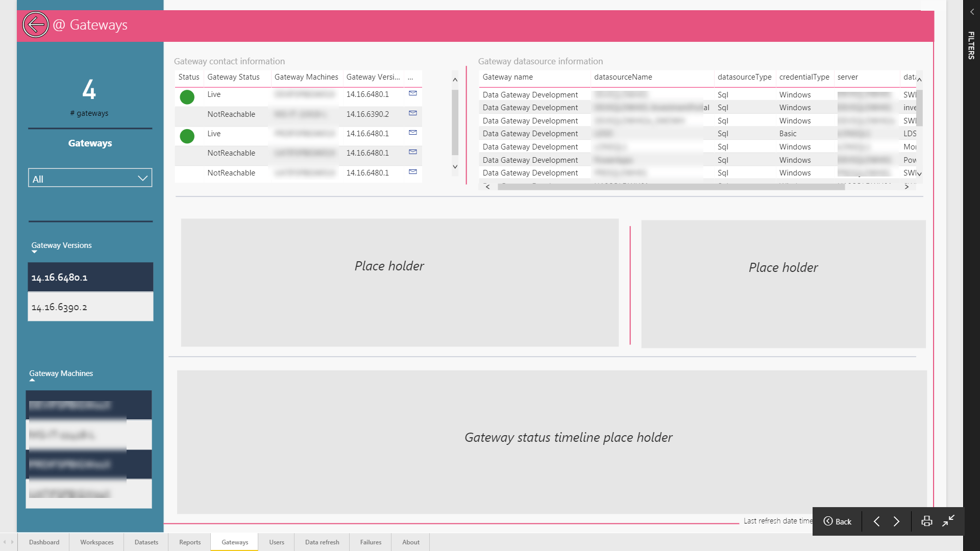980x551 pixels.
Task: Exit full screen using collapse arrows icon
Action: click(x=948, y=521)
